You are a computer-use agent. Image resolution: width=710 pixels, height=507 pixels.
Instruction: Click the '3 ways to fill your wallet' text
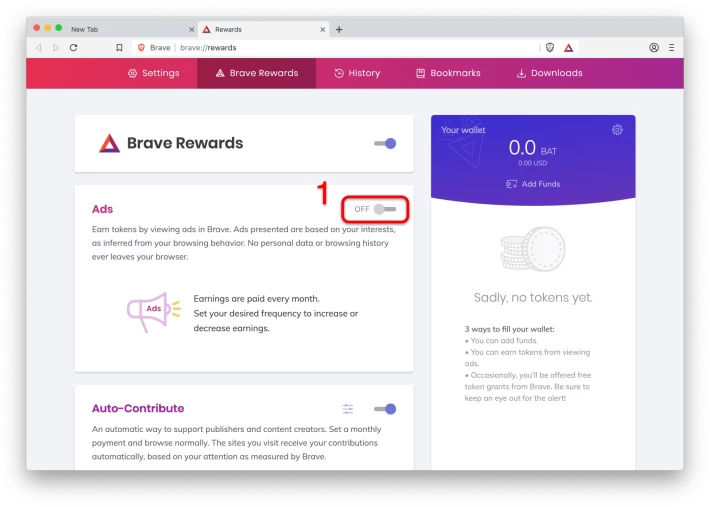(509, 329)
